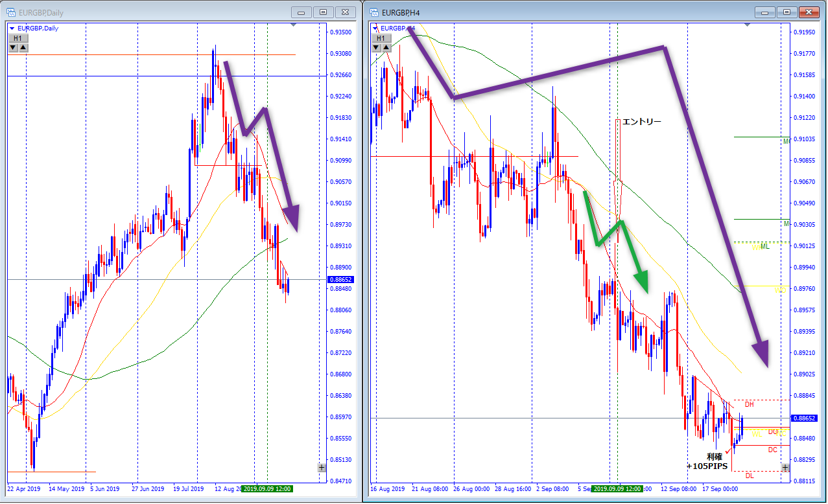Select the エントリー text label on H4 chart
Image resolution: width=828 pixels, height=504 pixels.
click(x=642, y=121)
